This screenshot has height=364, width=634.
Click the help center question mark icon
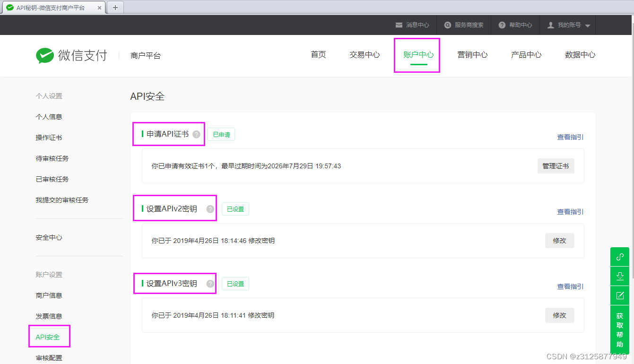tap(502, 25)
